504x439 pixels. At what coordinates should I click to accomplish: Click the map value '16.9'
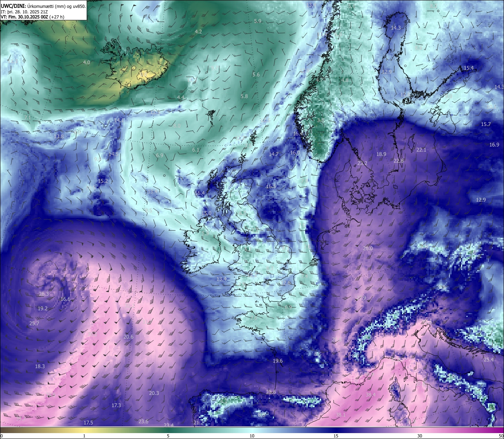[x=494, y=144]
